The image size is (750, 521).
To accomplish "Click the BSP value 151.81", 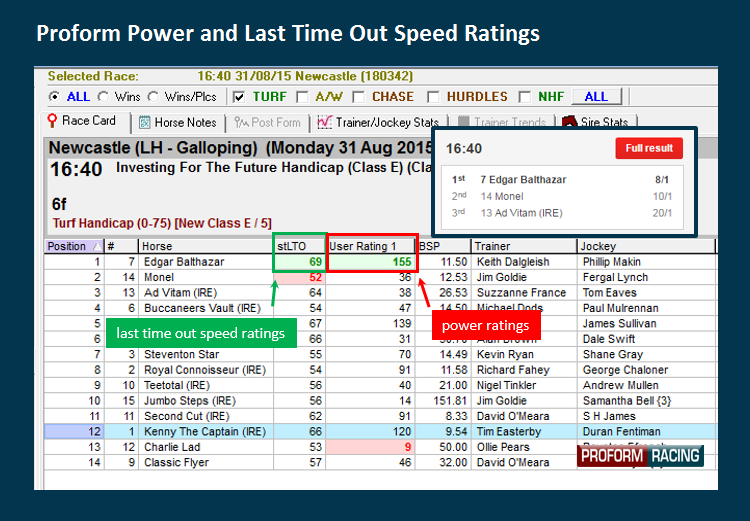I will coord(450,401).
